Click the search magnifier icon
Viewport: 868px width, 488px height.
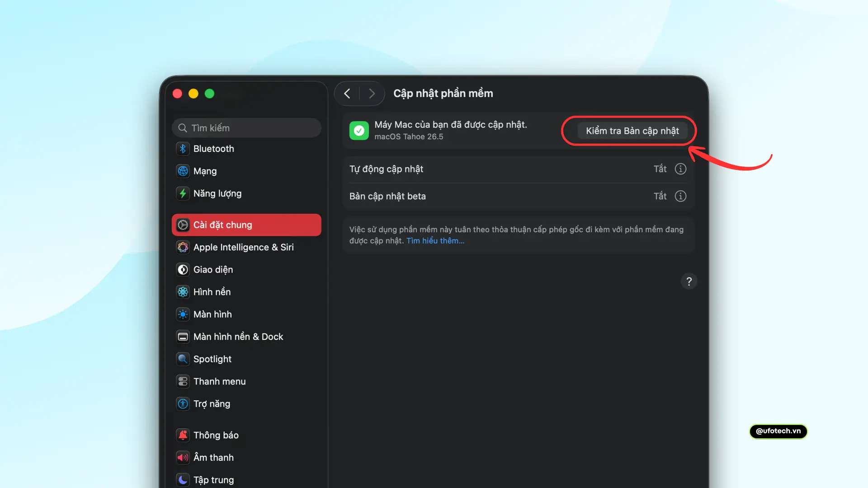(183, 128)
